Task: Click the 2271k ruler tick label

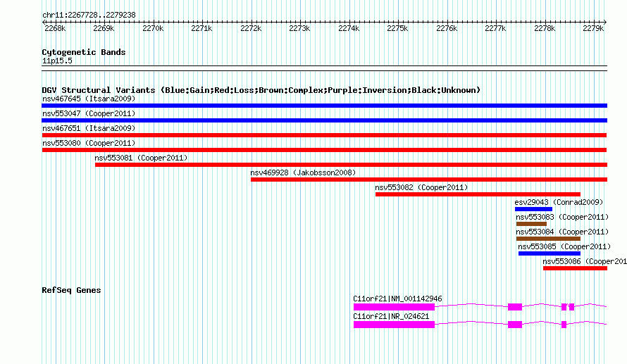Action: tap(201, 28)
